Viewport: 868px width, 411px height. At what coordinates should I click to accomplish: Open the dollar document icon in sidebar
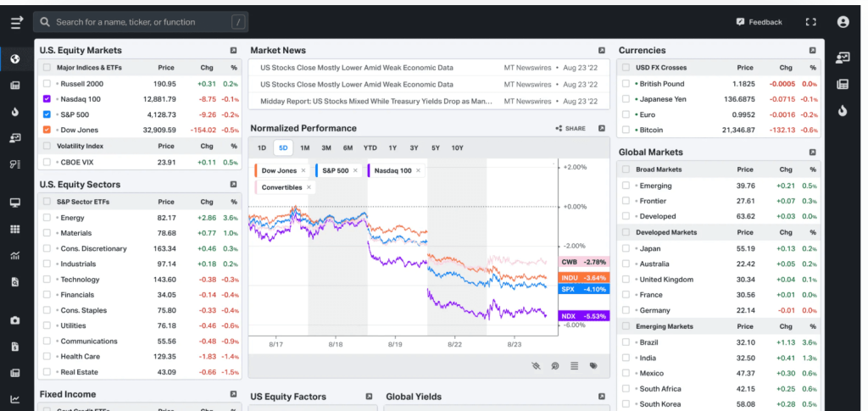15,347
